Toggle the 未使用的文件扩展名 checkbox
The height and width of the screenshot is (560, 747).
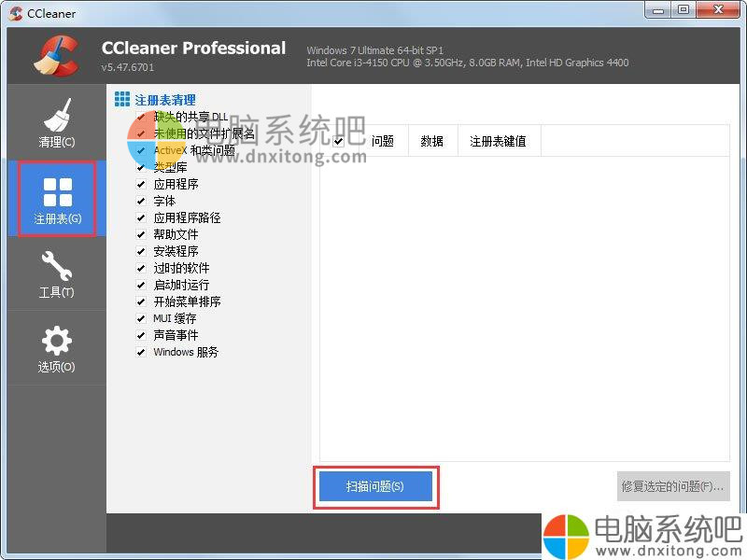tap(141, 133)
